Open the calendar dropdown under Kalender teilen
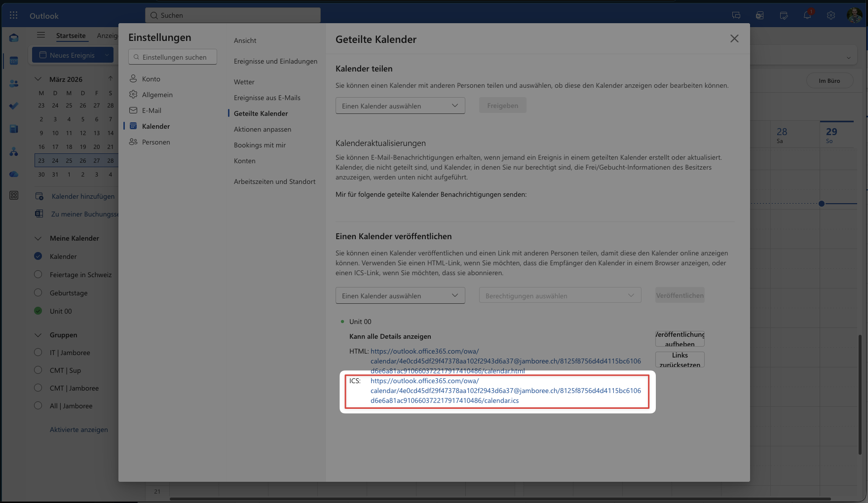868x503 pixels. [x=400, y=106]
